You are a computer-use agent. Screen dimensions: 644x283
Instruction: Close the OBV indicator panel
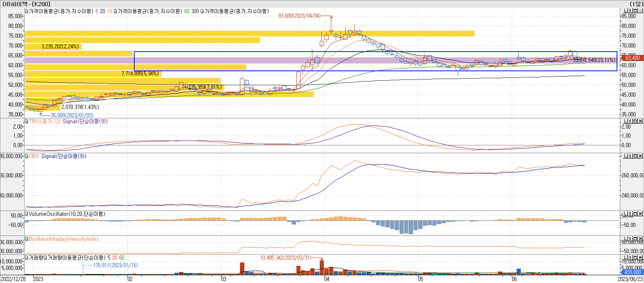[640, 156]
